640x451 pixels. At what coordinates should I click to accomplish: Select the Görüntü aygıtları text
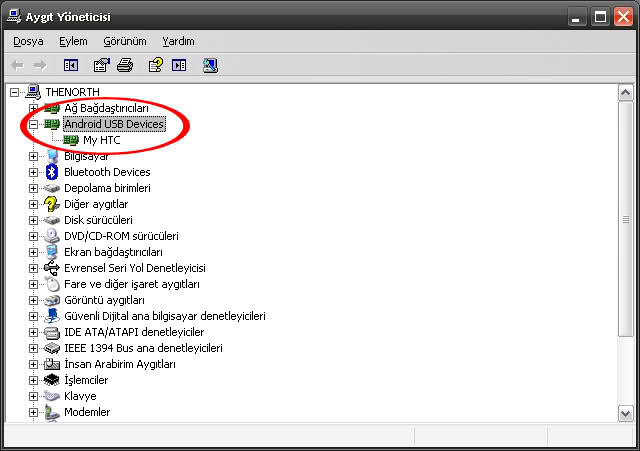click(x=104, y=300)
